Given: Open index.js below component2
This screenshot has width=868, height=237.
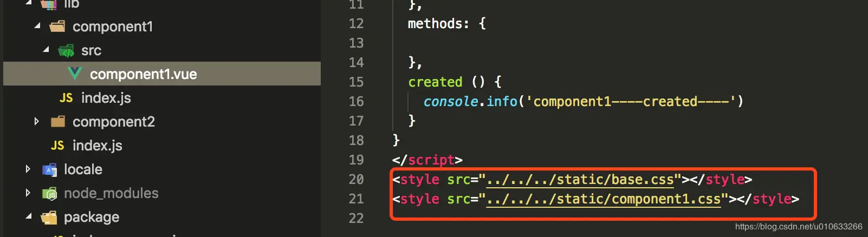Looking at the screenshot, I should [98, 146].
